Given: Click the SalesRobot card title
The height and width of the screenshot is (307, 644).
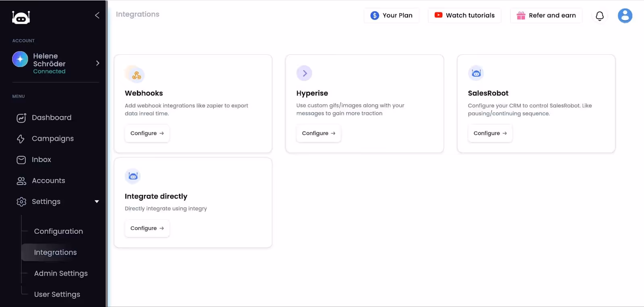Looking at the screenshot, I should coord(488,93).
